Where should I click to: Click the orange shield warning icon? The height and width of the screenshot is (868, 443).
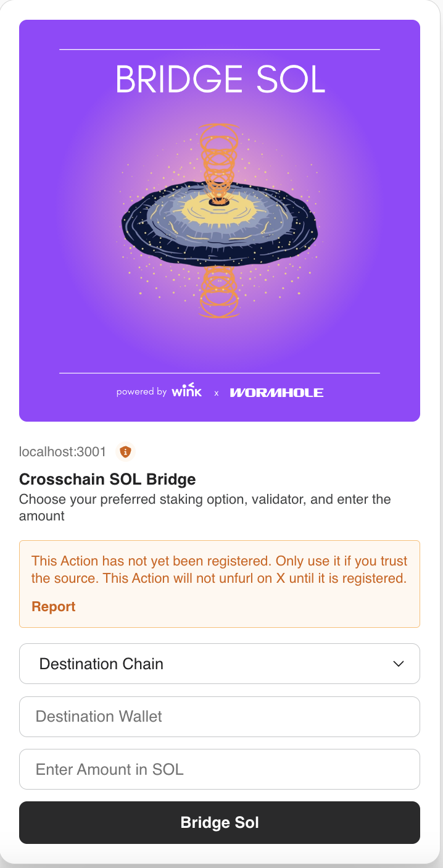point(125,452)
